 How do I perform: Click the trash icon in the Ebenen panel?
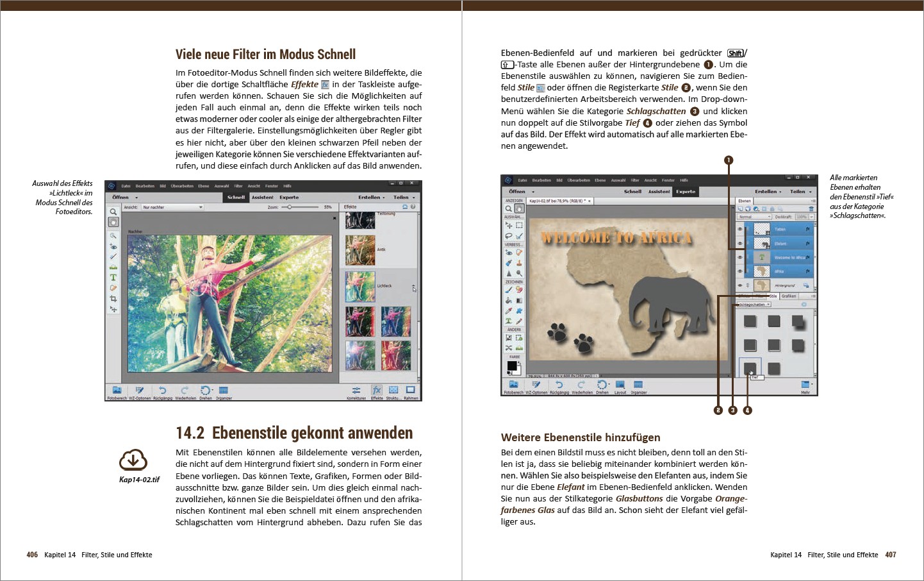(x=811, y=209)
